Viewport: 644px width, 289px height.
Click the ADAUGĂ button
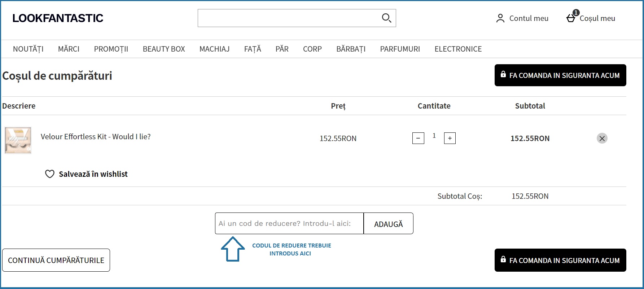389,223
